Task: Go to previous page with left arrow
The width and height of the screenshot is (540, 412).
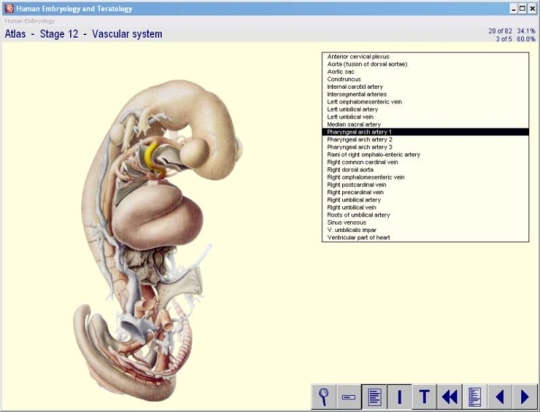Action: [500, 397]
